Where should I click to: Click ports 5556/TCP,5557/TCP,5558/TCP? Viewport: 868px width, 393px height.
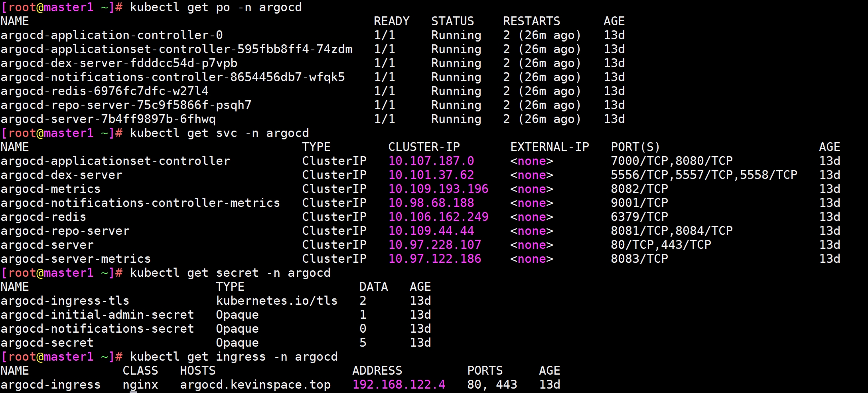click(x=704, y=175)
